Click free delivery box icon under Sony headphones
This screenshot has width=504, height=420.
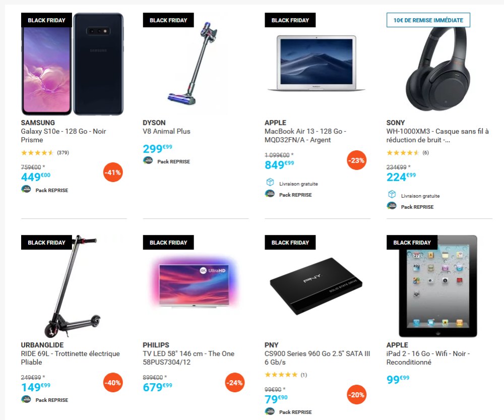pyautogui.click(x=392, y=194)
